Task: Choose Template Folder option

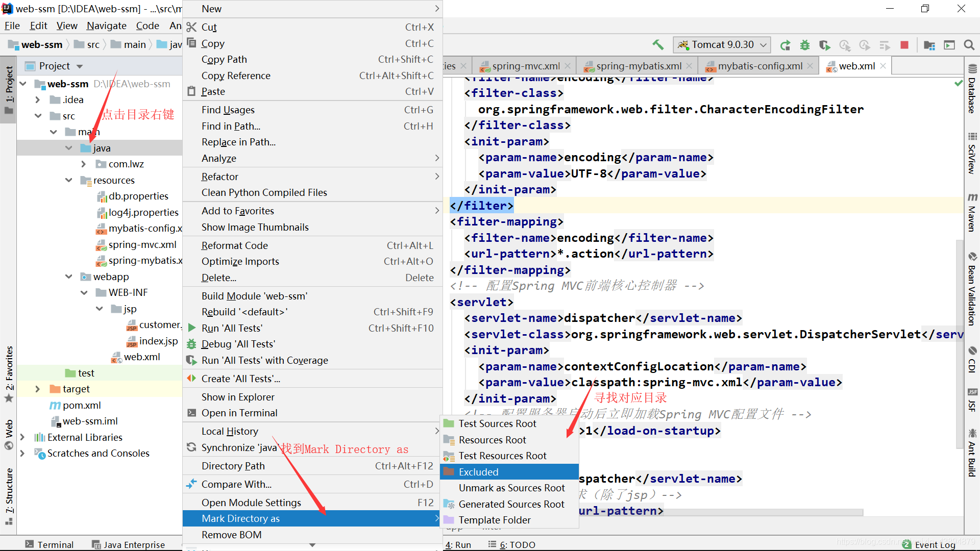Action: (509, 520)
